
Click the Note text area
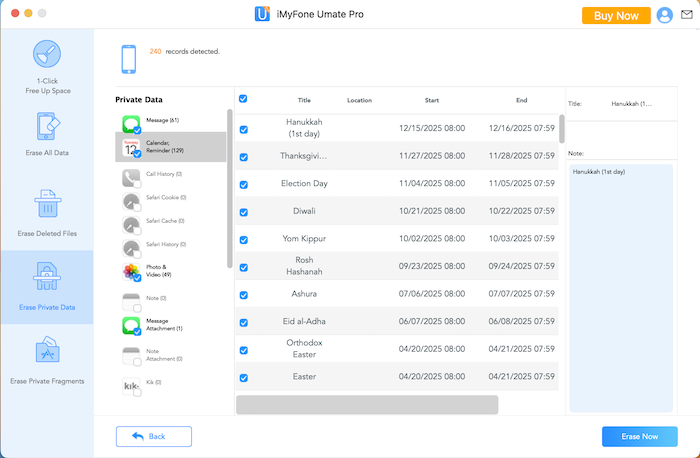click(621, 288)
